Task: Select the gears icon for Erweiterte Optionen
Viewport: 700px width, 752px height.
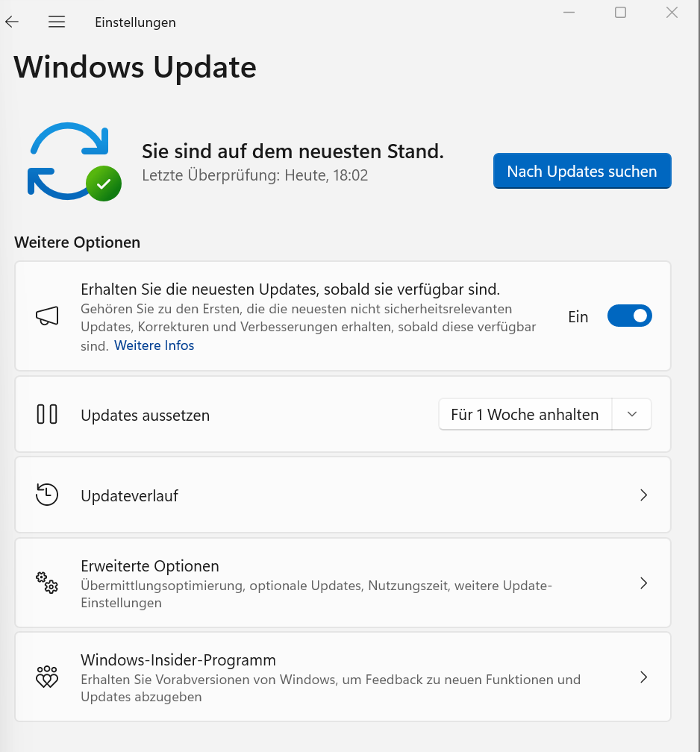Action: (x=47, y=583)
